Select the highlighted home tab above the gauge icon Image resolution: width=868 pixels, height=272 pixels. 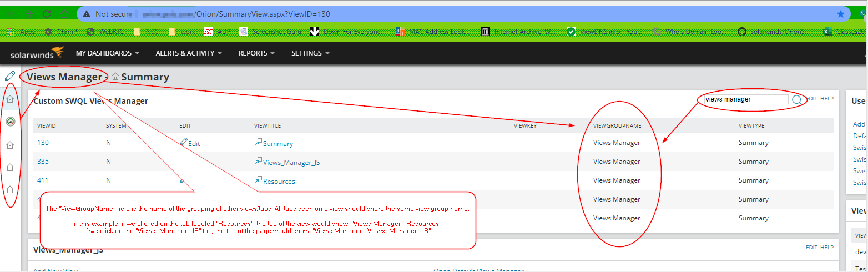coord(10,99)
